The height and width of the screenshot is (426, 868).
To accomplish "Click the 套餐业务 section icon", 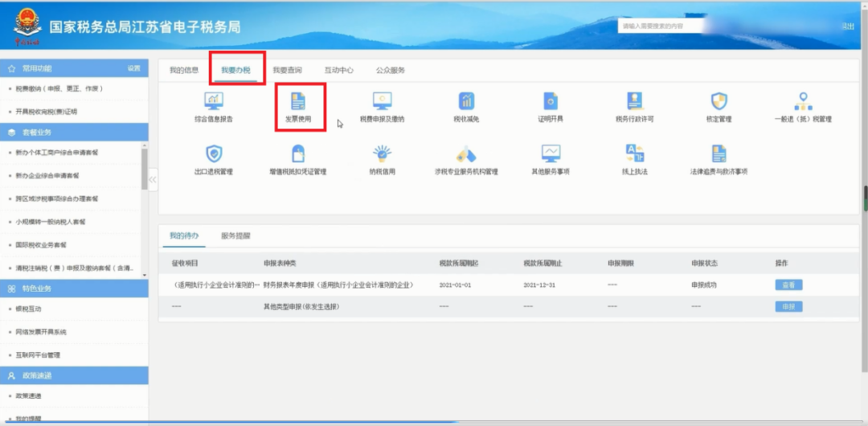I will point(11,133).
